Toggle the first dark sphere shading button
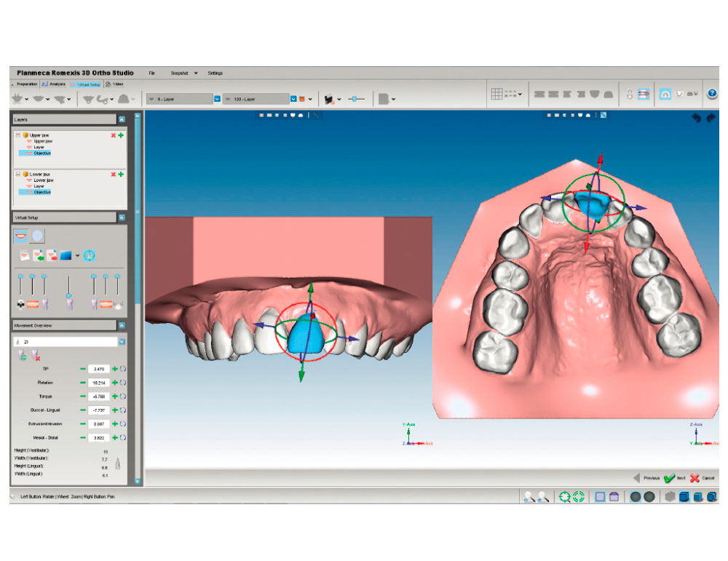This screenshot has width=728, height=561. pyautogui.click(x=635, y=497)
